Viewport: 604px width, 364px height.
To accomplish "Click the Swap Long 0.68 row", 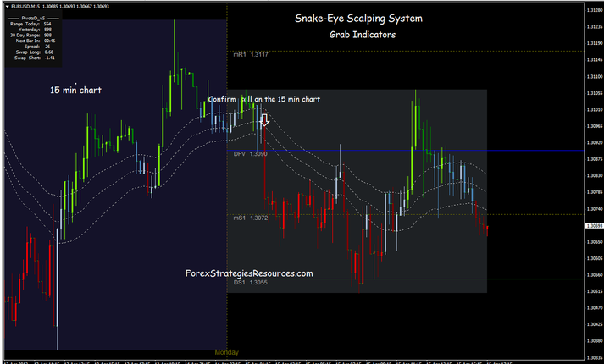I will [35, 52].
